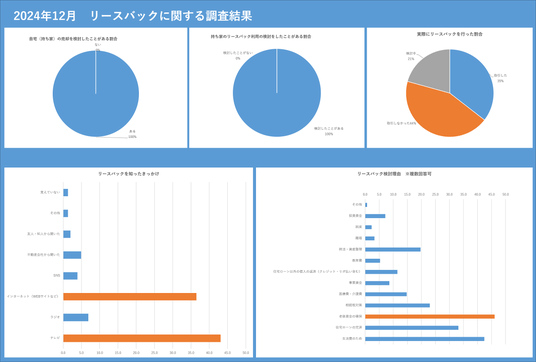Select the bottom 生活費のため bar
This screenshot has width=536, height=362.
[425, 339]
